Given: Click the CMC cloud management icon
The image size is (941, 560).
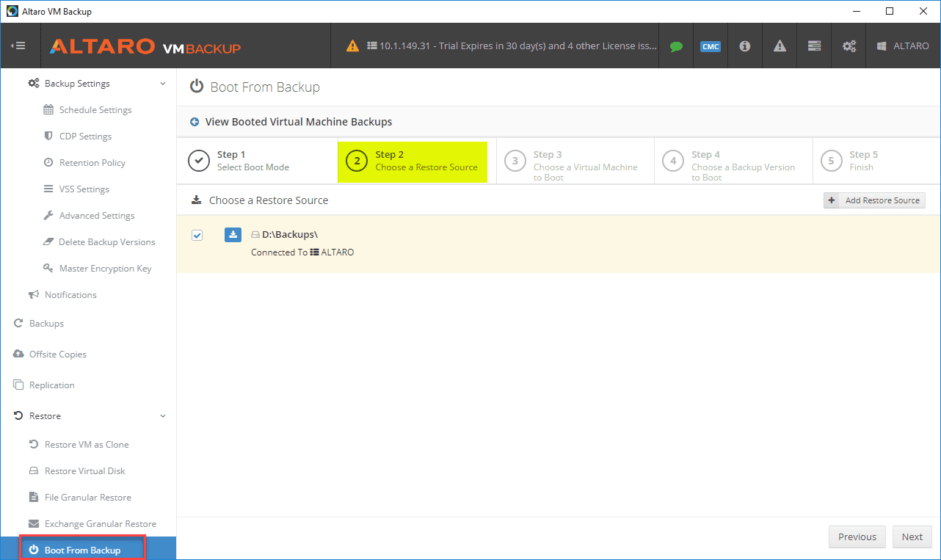Looking at the screenshot, I should 710,46.
